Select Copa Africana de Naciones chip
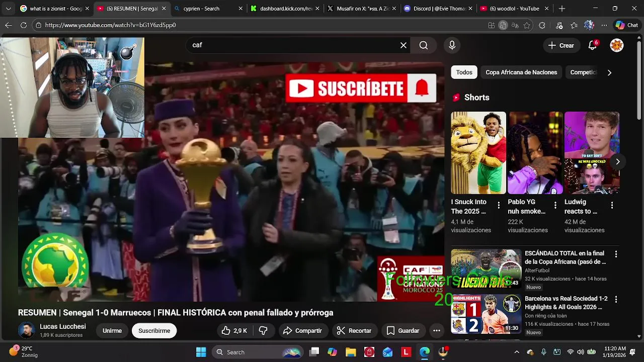 pyautogui.click(x=521, y=72)
